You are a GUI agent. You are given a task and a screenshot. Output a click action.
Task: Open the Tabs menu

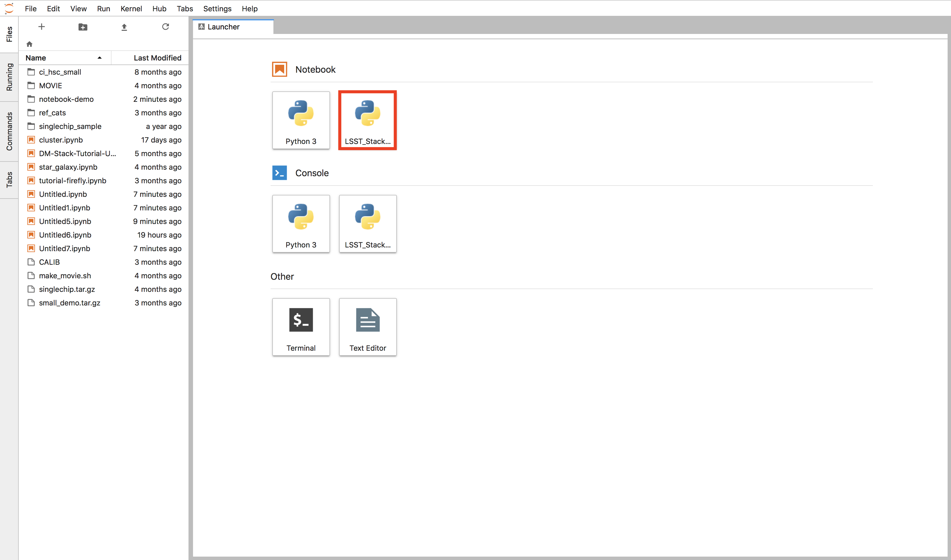coord(185,8)
